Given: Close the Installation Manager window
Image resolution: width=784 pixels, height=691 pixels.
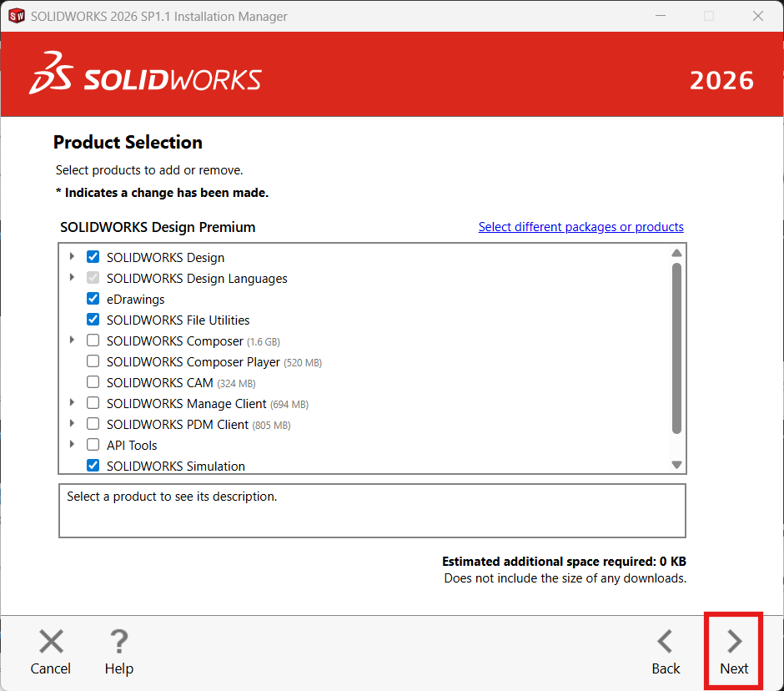Looking at the screenshot, I should [757, 16].
